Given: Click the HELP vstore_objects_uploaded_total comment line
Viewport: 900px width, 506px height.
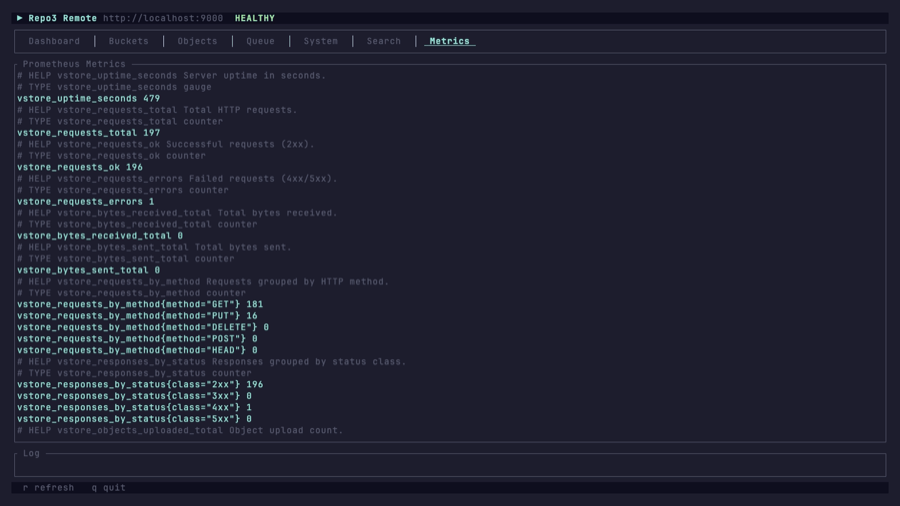Looking at the screenshot, I should click(x=180, y=431).
